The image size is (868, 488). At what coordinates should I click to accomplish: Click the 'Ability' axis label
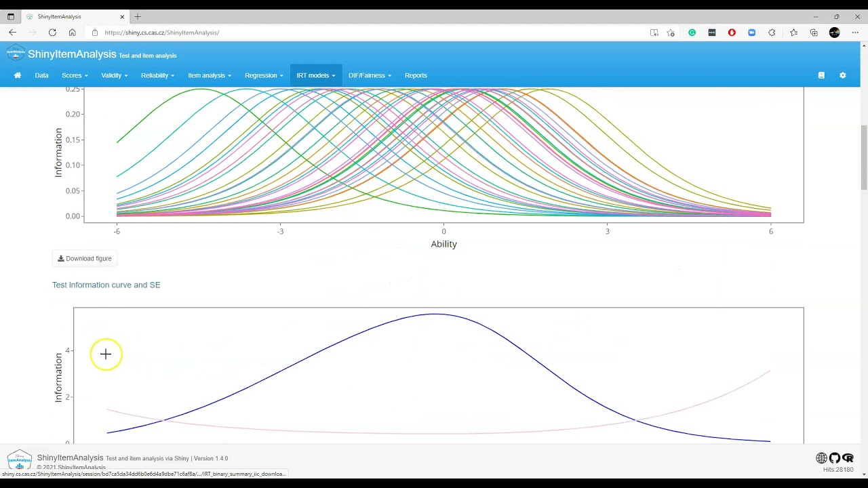pyautogui.click(x=444, y=244)
